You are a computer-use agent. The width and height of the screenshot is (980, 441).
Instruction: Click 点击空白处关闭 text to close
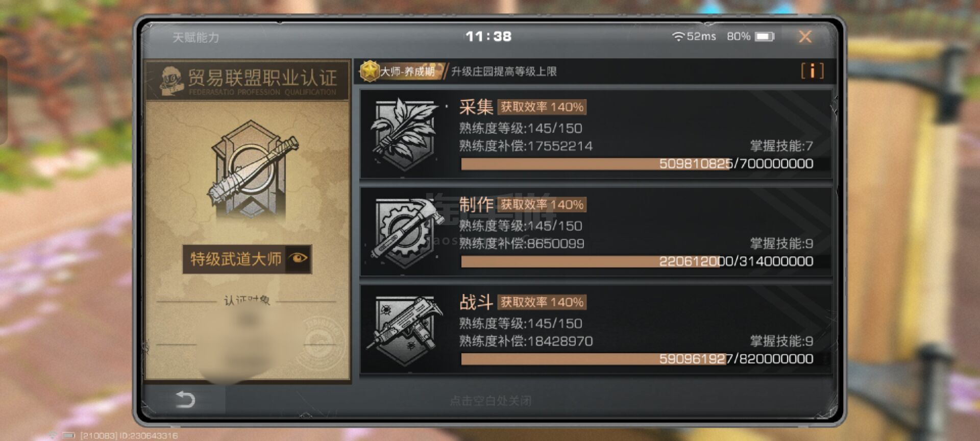(x=490, y=401)
